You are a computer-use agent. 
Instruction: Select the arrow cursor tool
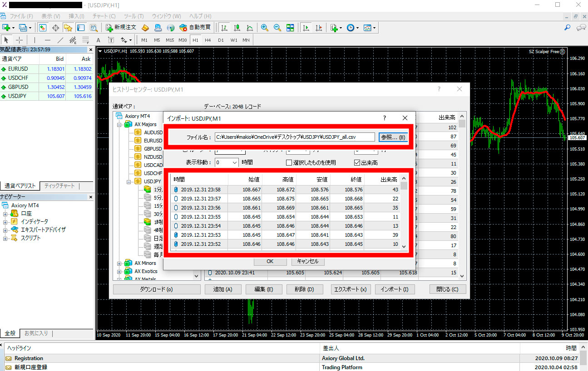6,40
